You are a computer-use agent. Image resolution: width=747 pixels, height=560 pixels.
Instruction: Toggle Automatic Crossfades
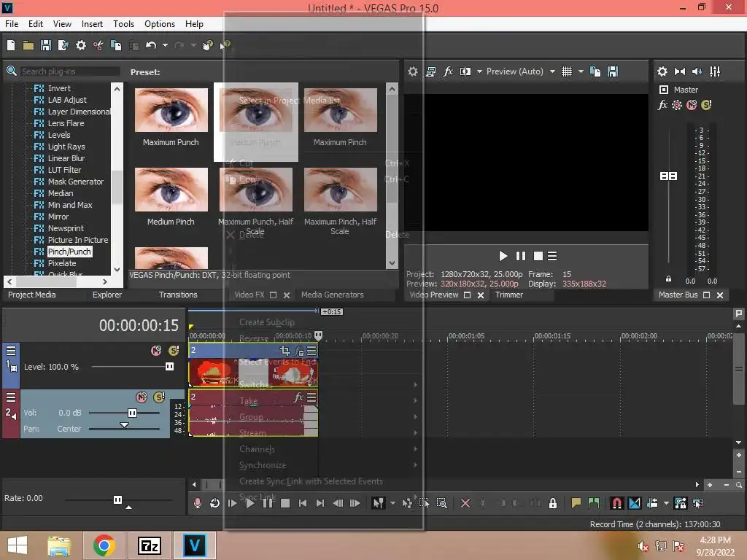pos(635,503)
